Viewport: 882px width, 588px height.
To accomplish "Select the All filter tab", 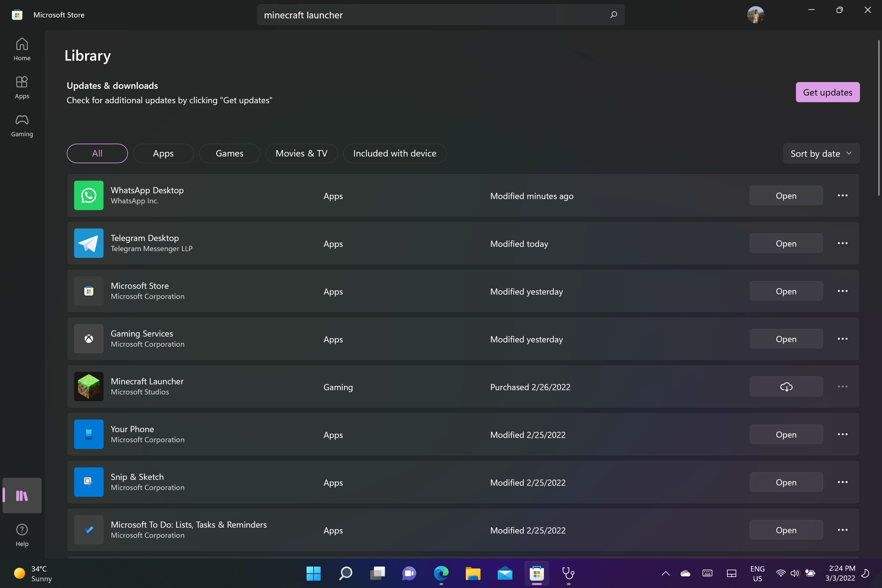I will click(x=97, y=153).
